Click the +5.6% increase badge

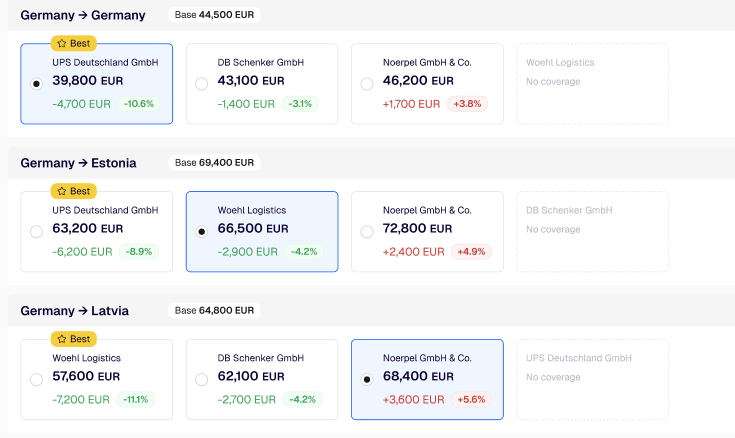[471, 399]
